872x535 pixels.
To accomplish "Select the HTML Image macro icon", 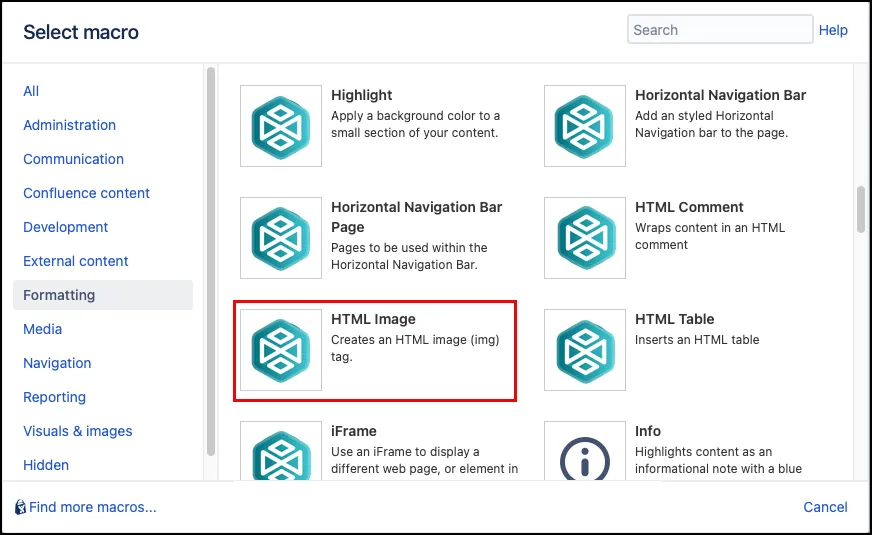I will pos(281,350).
